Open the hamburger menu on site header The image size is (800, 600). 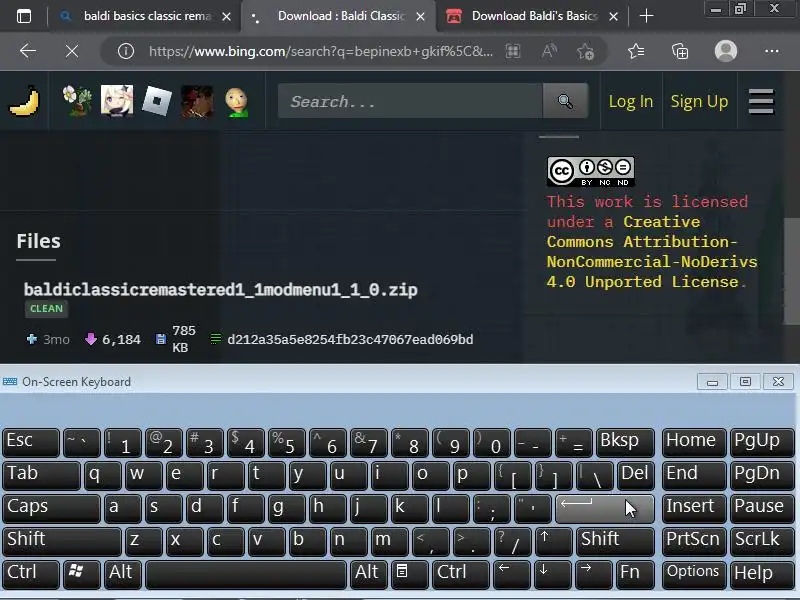point(761,101)
